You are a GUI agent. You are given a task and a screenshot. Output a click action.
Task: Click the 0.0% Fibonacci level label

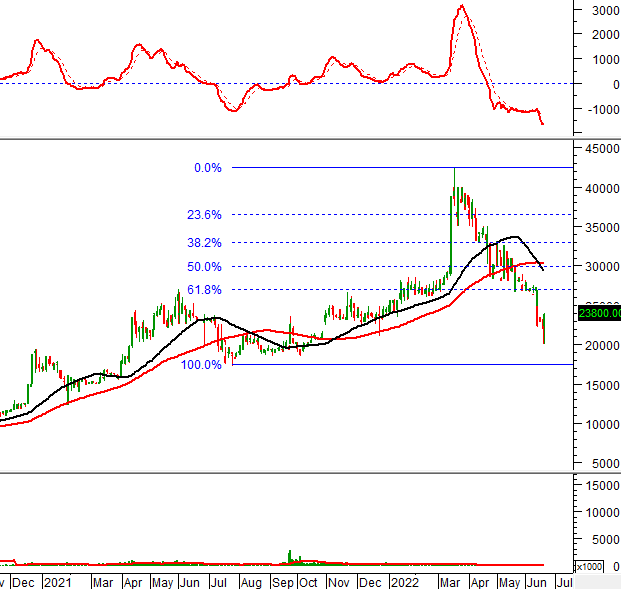[x=207, y=168]
